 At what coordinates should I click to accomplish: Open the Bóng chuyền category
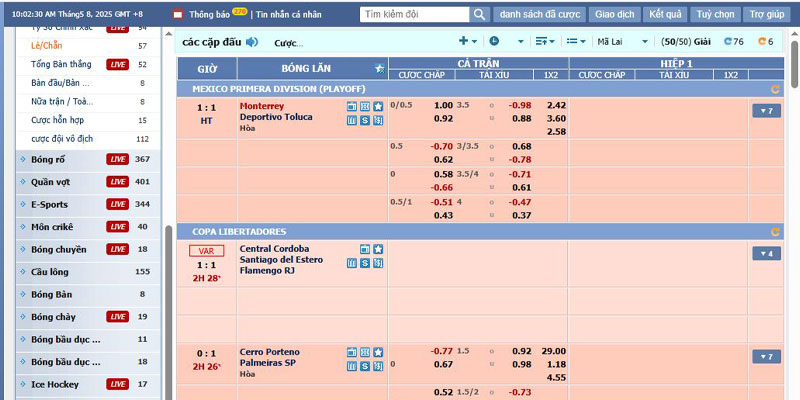(88, 249)
